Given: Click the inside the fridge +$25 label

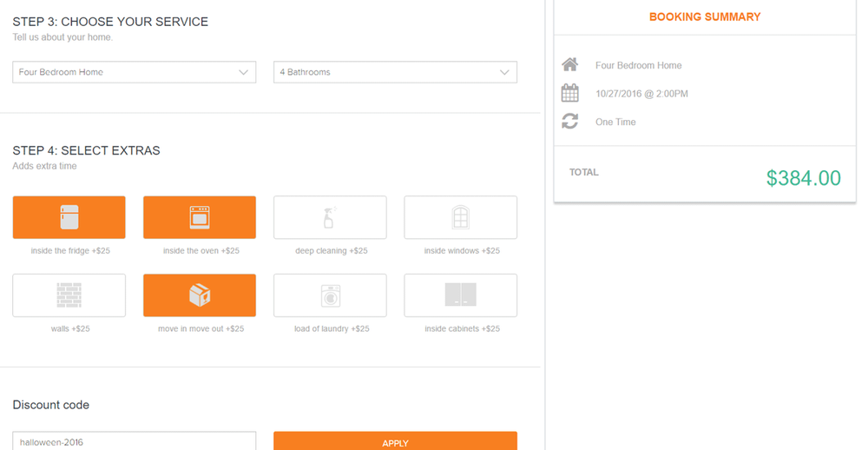Looking at the screenshot, I should click(x=70, y=250).
